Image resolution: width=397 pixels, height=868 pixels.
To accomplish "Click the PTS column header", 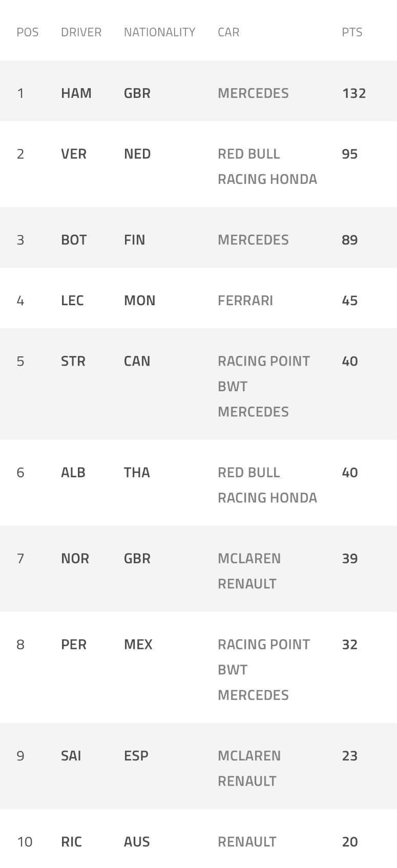I will (352, 32).
